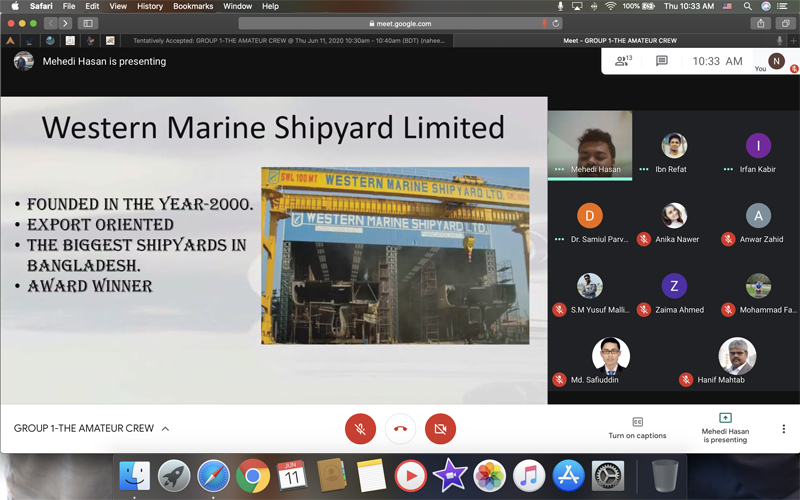Click the microphone icon in address bar
Image resolution: width=800 pixels, height=500 pixels.
pos(544,23)
